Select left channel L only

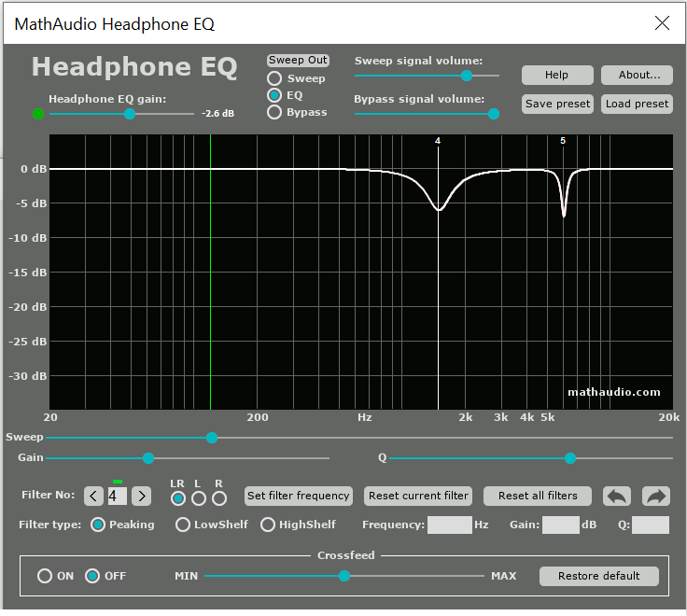(199, 498)
